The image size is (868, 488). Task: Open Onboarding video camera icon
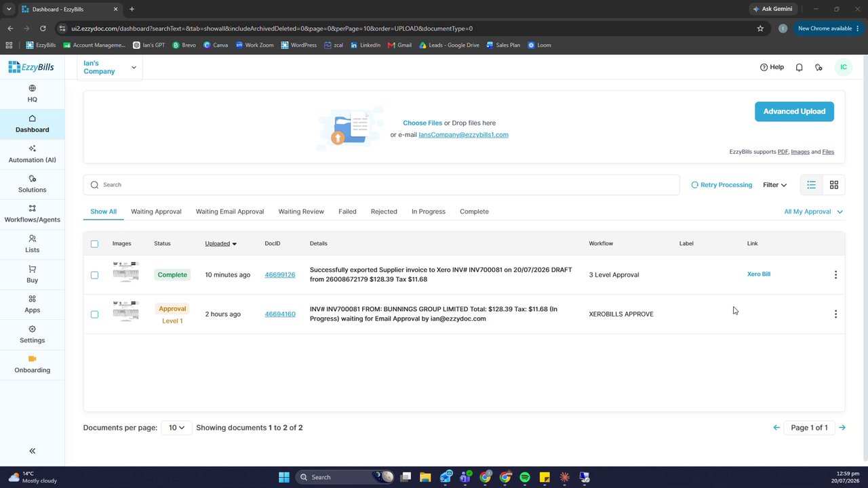[x=32, y=359]
